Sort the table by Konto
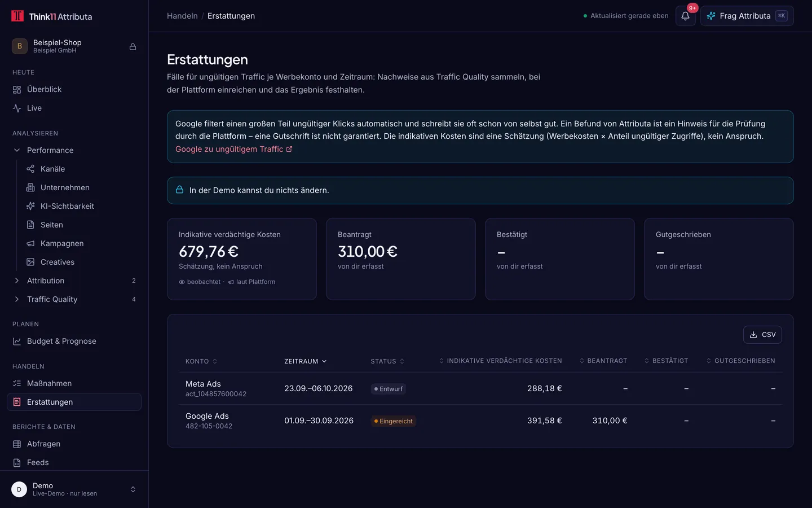This screenshot has height=508, width=812. point(201,361)
